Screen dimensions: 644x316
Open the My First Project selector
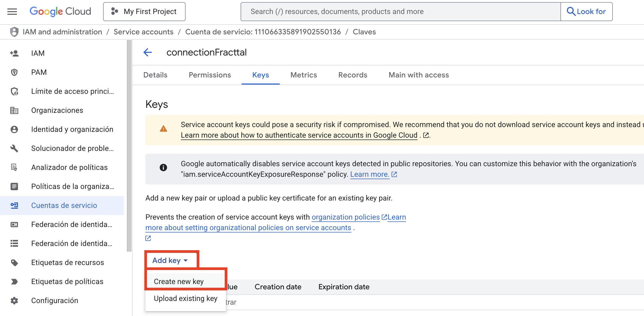(x=144, y=11)
